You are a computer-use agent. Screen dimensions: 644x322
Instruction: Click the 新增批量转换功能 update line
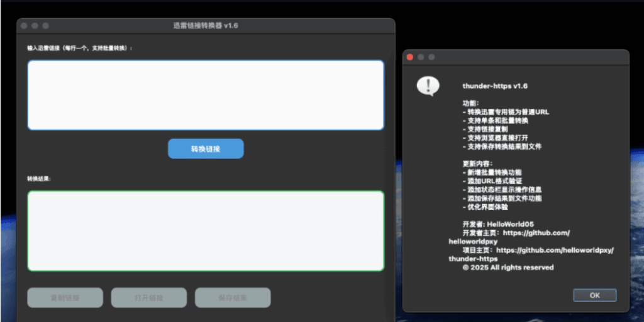coord(492,172)
